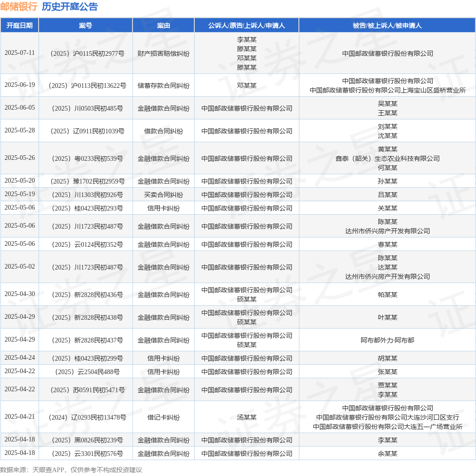
Task: Click defendant 吕某某
Action: pos(387,195)
